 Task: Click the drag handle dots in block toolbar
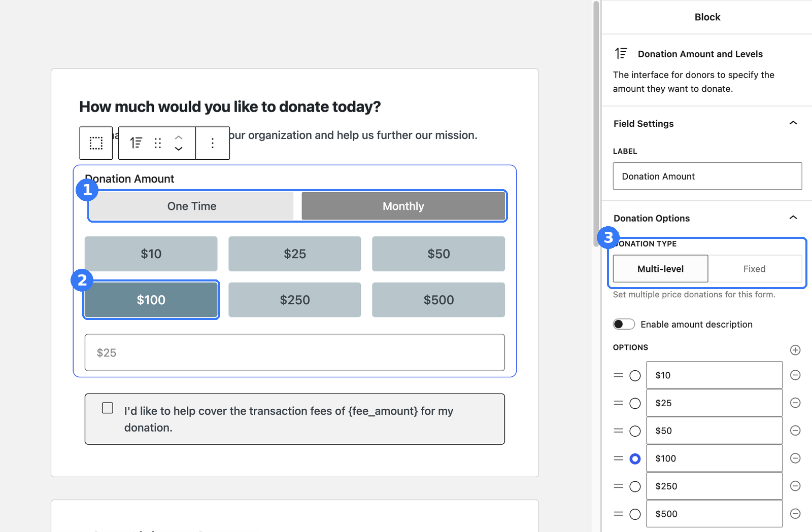[x=158, y=143]
